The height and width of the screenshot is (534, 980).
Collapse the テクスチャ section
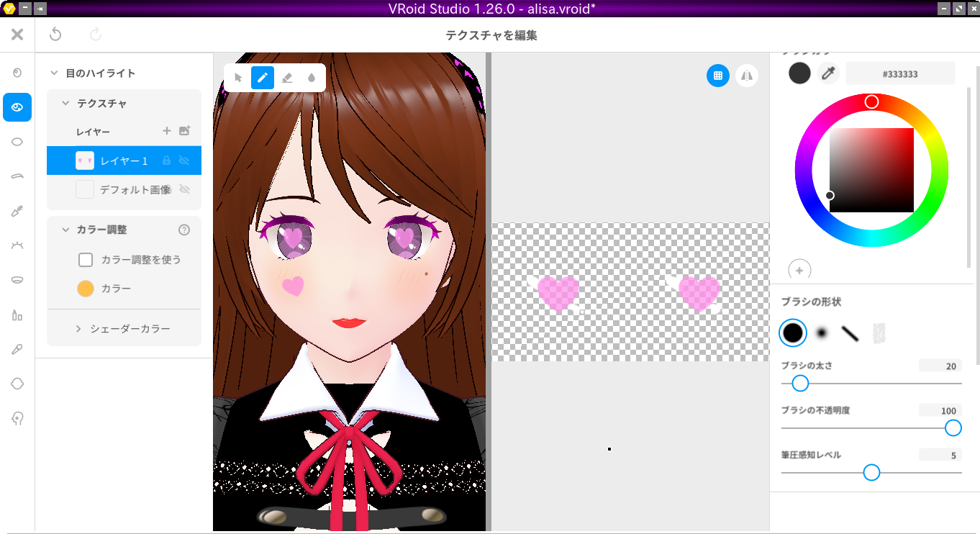67,103
